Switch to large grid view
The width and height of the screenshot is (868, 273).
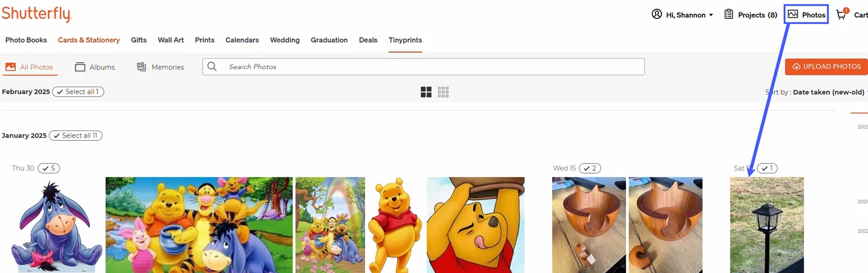point(426,92)
